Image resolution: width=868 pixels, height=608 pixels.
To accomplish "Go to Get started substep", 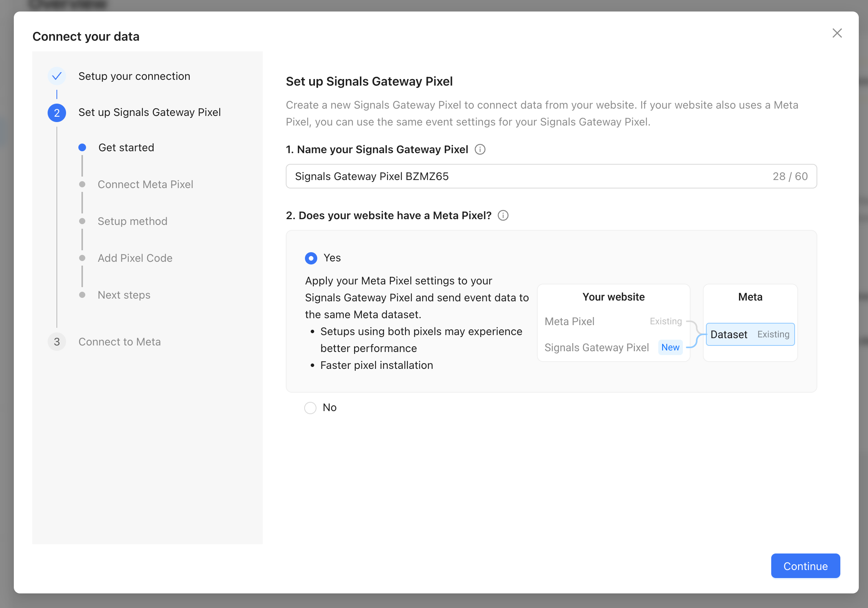I will coord(126,147).
